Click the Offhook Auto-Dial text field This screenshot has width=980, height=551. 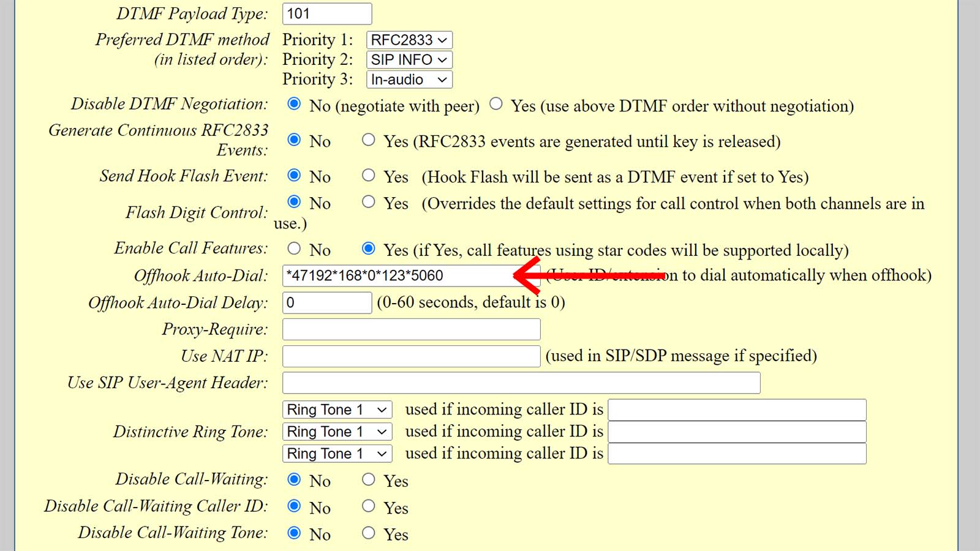[398, 275]
